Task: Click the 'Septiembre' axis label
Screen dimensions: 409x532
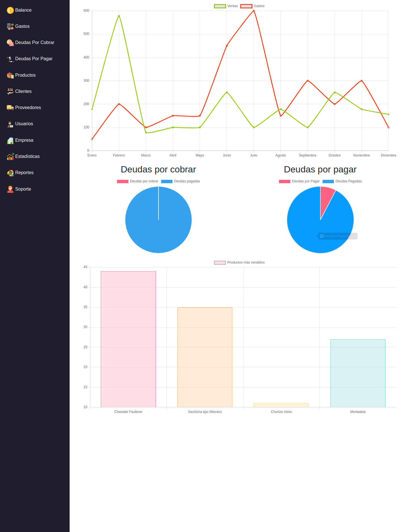Action: tap(308, 155)
